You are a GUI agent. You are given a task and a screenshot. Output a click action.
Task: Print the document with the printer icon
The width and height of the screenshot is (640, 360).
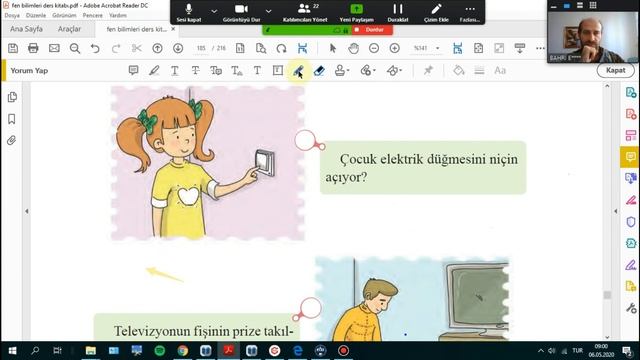33,48
